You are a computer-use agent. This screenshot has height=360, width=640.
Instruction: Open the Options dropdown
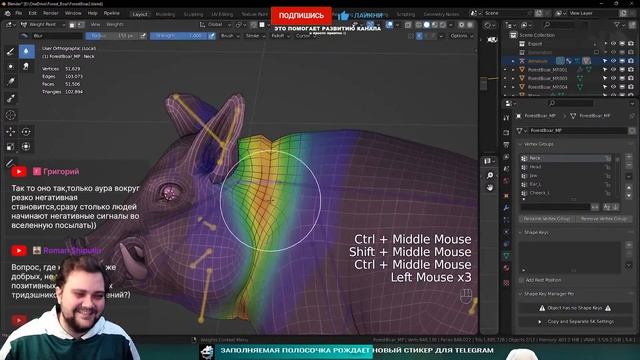click(461, 36)
